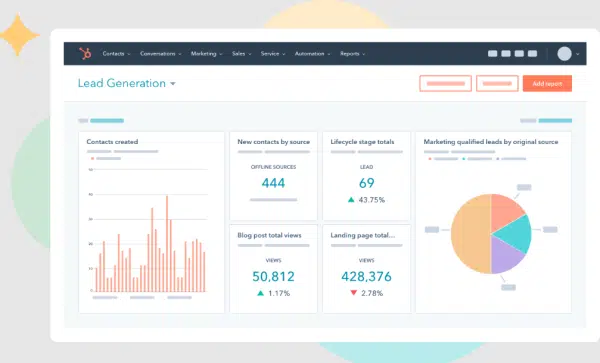Click VIEWS label in Landing page card
The height and width of the screenshot is (363, 600).
366,260
